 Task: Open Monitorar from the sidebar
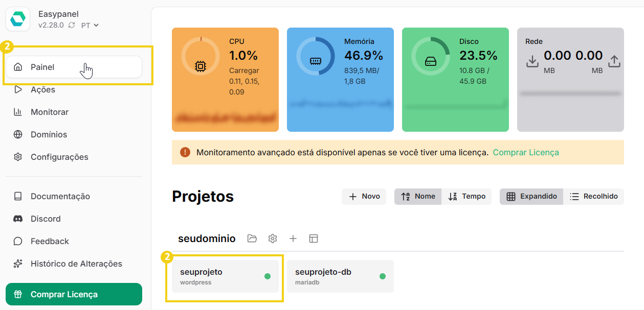[50, 112]
